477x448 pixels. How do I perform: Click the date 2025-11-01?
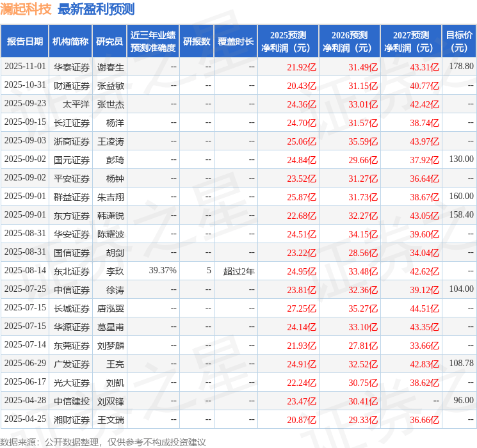tap(25, 67)
